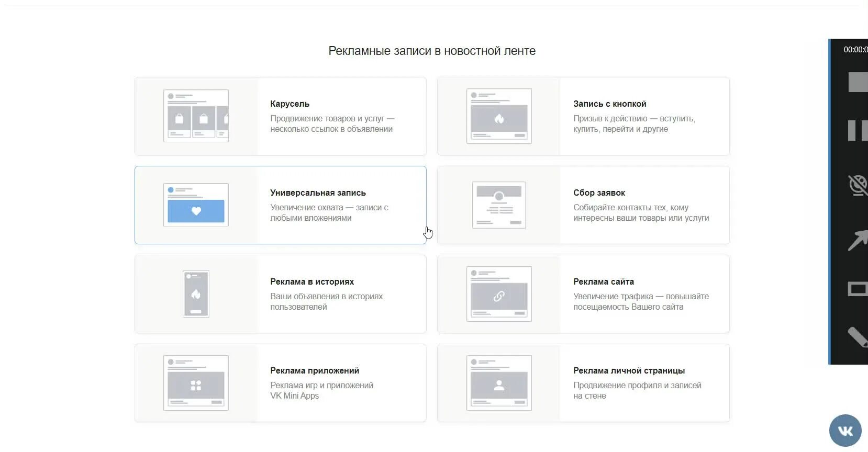This screenshot has width=868, height=452.
Task: Open the Сбор заявок ad format
Action: pos(583,205)
